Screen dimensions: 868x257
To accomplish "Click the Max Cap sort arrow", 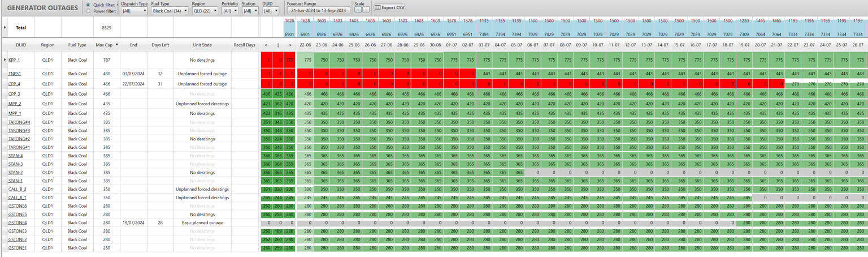I will (117, 45).
